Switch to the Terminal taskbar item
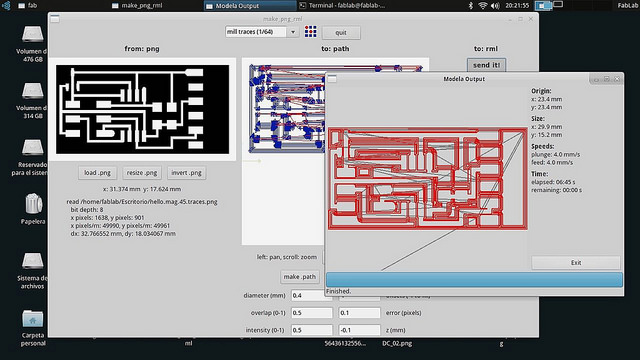Image resolution: width=640 pixels, height=360 pixels. point(342,5)
